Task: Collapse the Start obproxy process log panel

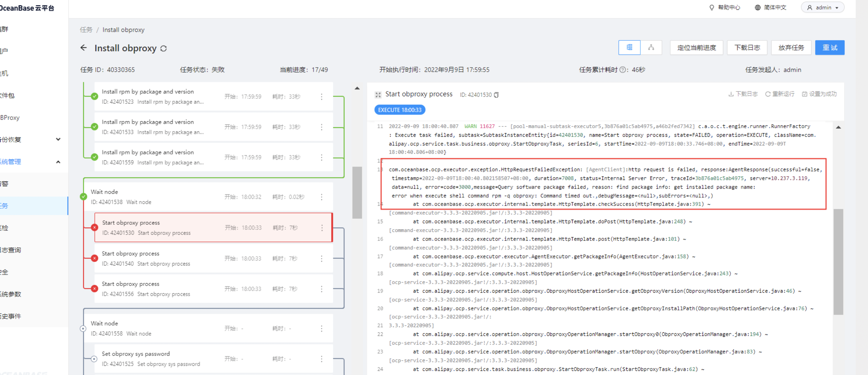Action: click(378, 95)
